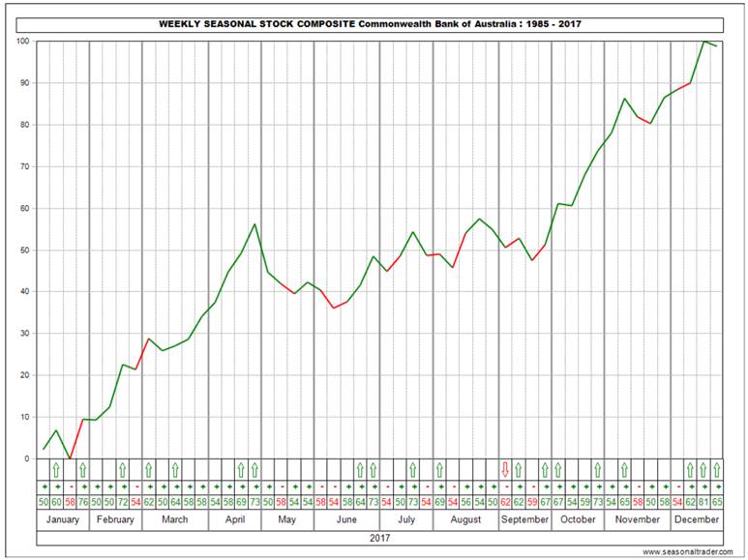
Task: Click the up arrow above January's 60
Action: pyautogui.click(x=56, y=470)
